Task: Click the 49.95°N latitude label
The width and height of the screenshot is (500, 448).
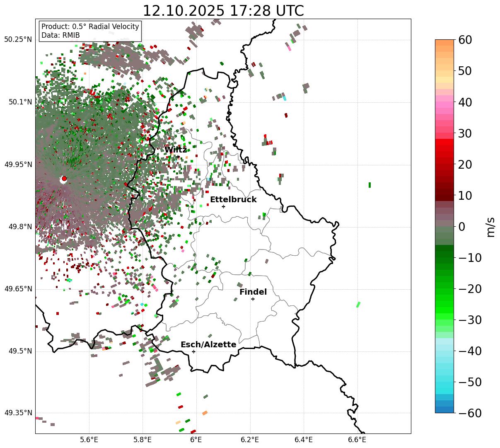Action: point(18,165)
